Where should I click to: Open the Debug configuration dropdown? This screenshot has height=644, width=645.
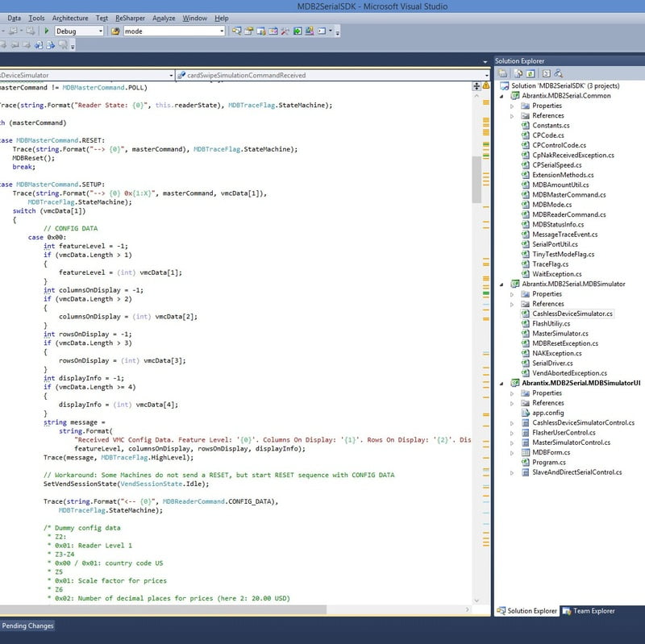100,31
